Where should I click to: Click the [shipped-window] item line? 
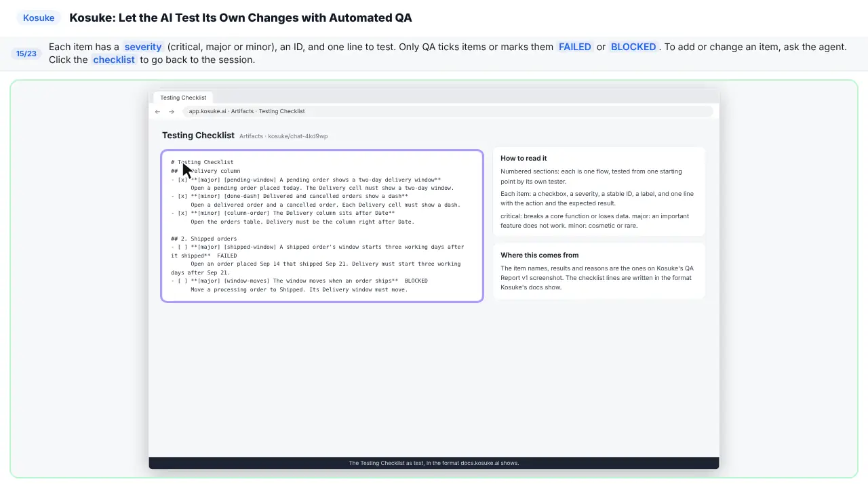coord(317,251)
